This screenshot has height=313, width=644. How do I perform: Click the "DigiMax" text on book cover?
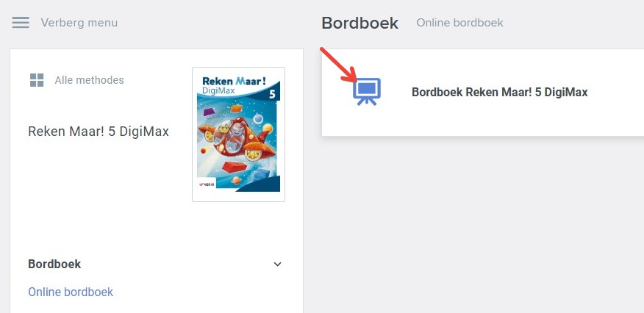coord(218,90)
